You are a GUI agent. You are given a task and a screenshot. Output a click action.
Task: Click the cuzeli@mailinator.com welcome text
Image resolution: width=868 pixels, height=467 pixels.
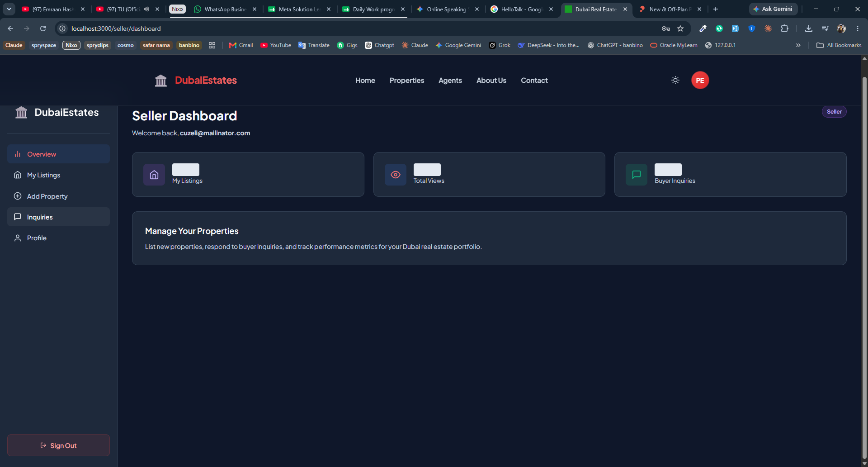[x=215, y=133]
